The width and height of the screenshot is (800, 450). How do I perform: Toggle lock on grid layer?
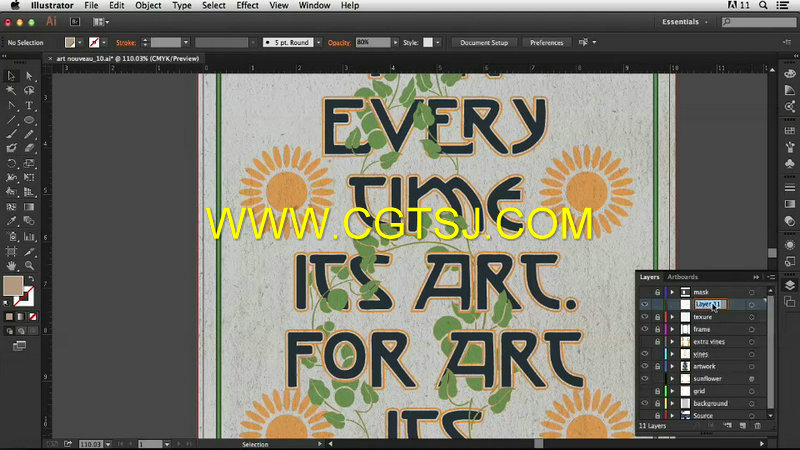[657, 391]
